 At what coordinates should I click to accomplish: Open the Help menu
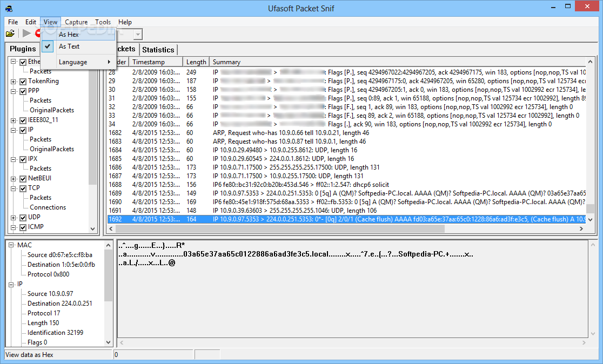(125, 22)
